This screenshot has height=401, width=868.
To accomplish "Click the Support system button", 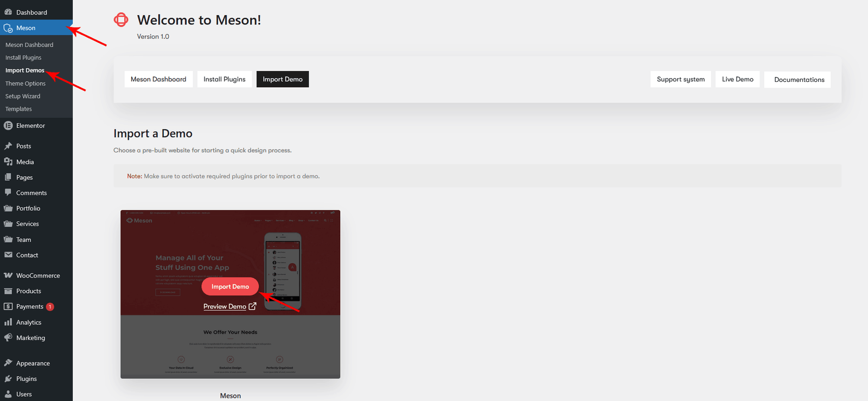I will pos(680,79).
